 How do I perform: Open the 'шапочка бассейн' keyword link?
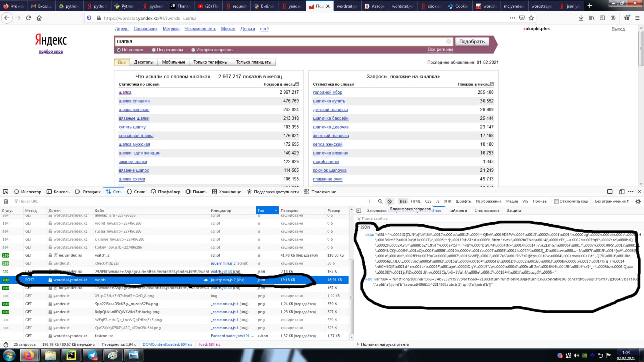(331, 118)
